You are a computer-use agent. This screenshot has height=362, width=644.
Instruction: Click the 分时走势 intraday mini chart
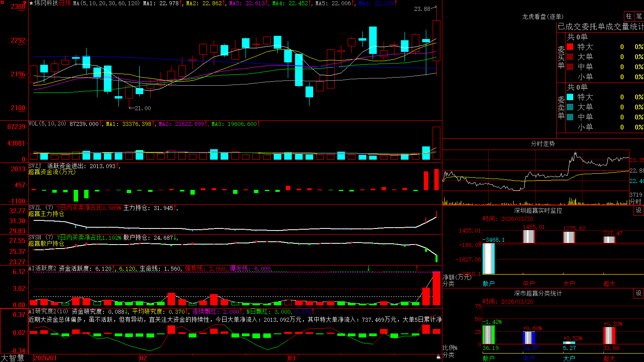[x=536, y=177]
